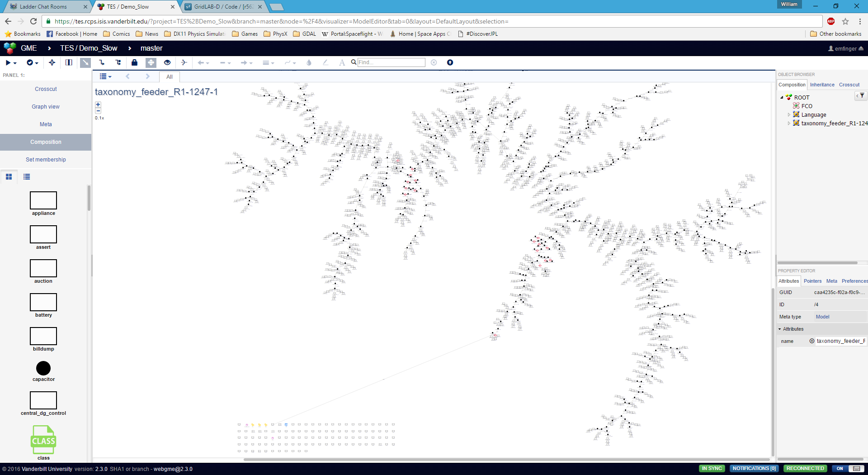The image size is (868, 475).
Task: Open the curved line type dropdown
Action: tap(290, 62)
